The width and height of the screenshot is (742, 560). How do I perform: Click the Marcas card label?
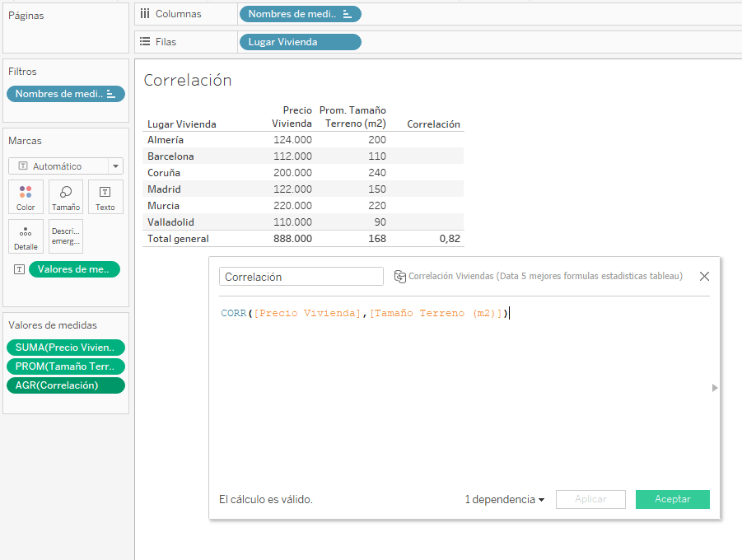[x=25, y=141]
